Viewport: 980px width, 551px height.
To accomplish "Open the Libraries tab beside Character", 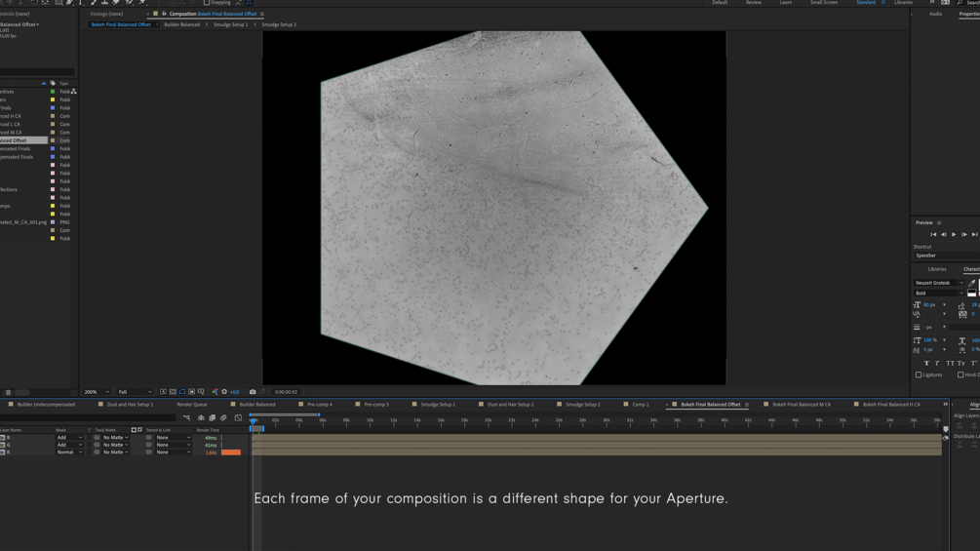I will point(937,269).
